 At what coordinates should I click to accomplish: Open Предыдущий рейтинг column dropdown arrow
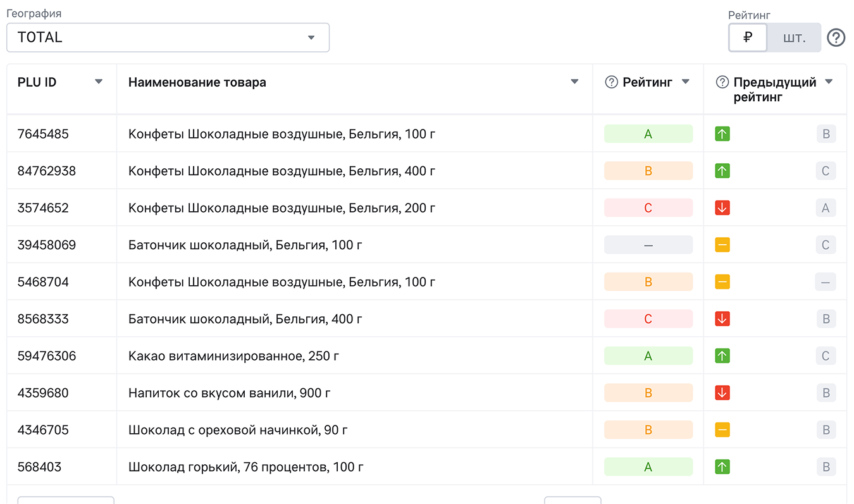[x=829, y=82]
